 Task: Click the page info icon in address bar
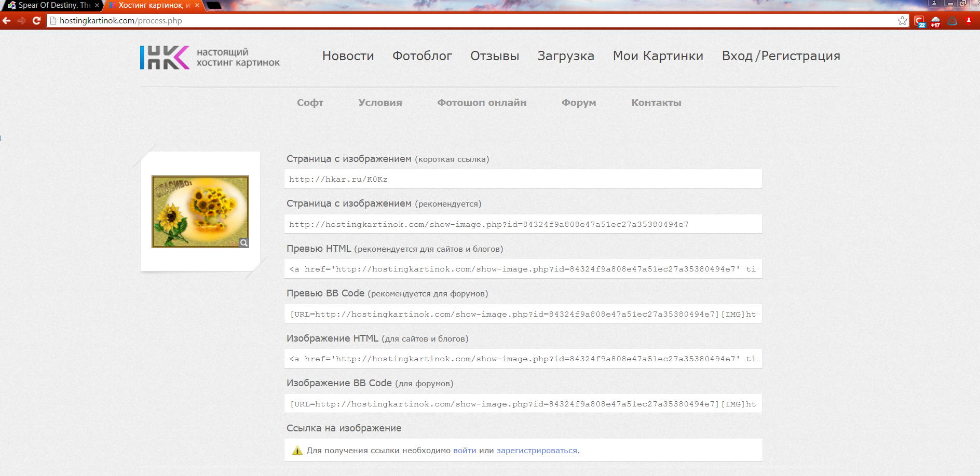(53, 21)
